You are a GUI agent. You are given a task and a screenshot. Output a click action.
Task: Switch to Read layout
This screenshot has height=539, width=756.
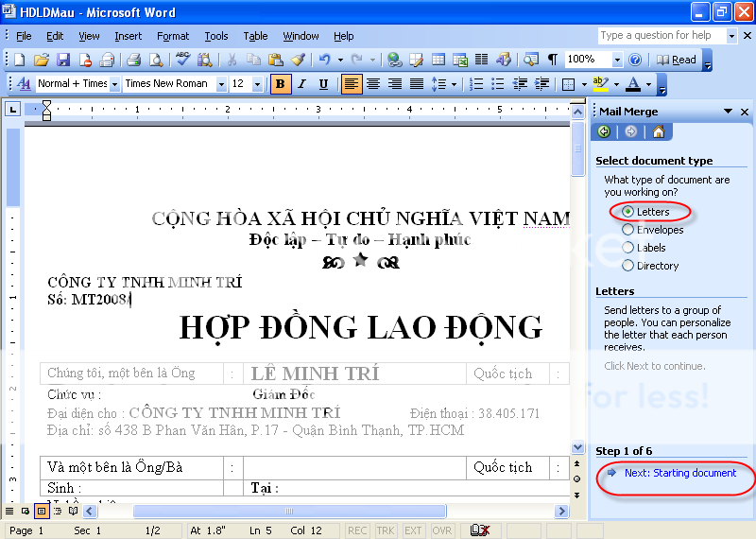pyautogui.click(x=677, y=60)
